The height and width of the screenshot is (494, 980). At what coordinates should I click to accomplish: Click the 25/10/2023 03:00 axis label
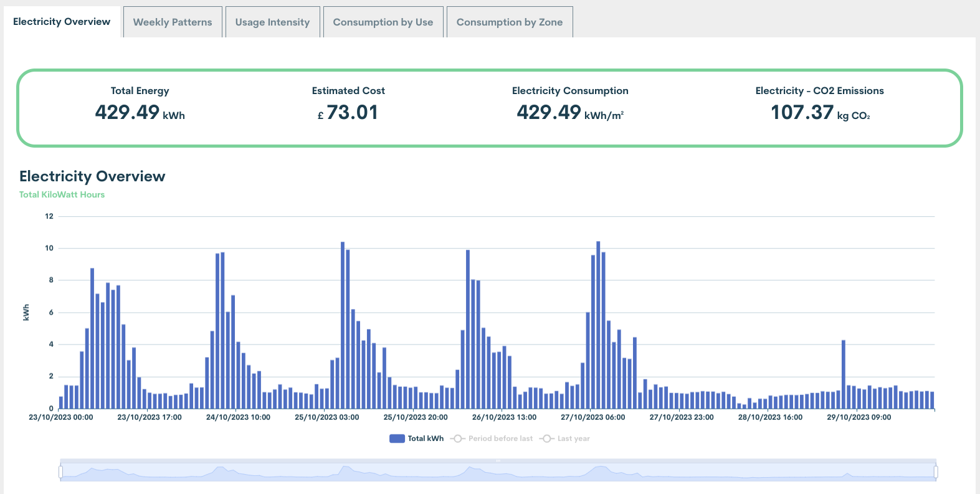point(326,417)
